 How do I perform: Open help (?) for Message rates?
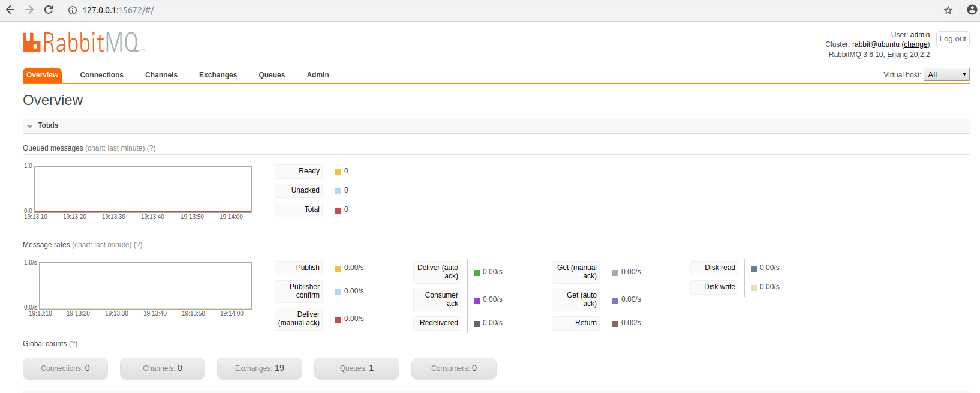(x=138, y=245)
